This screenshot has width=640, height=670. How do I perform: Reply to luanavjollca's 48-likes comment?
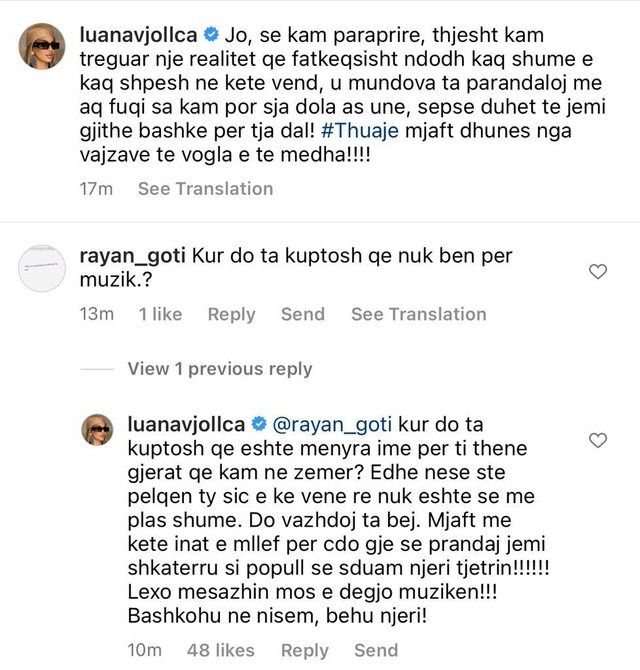click(x=304, y=650)
